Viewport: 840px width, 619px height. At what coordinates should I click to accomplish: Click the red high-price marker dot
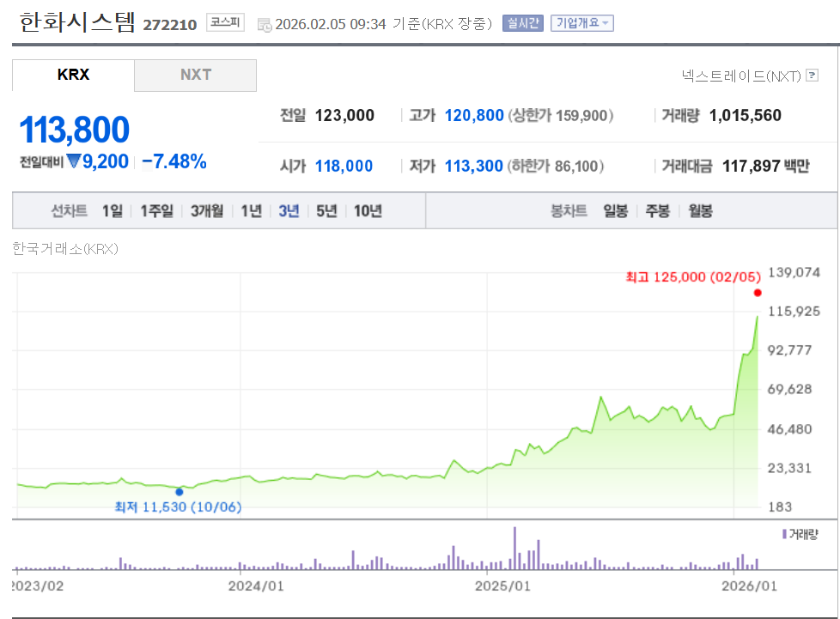(x=757, y=293)
